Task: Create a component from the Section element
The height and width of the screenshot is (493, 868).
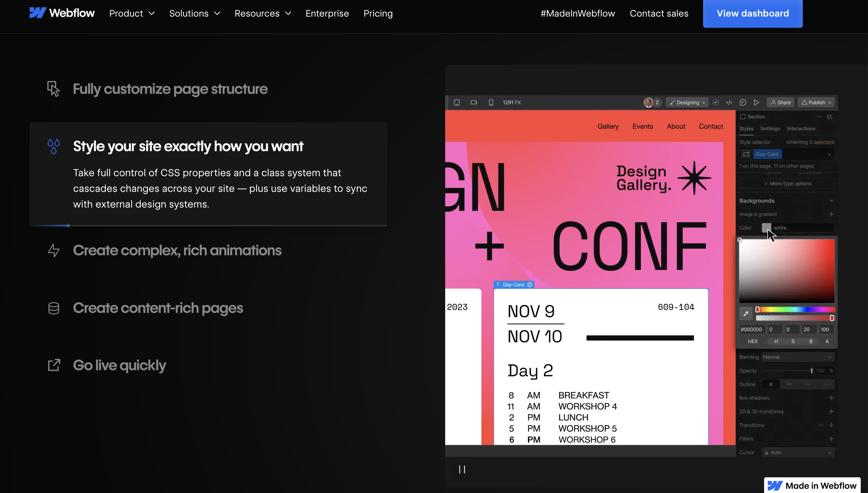Action: (x=830, y=117)
